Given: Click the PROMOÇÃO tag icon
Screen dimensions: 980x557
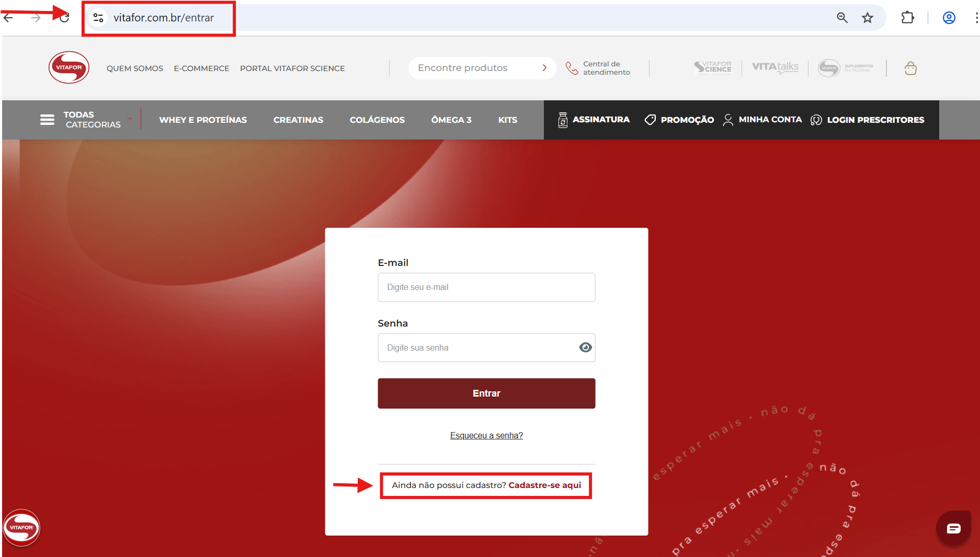Looking at the screenshot, I should (x=650, y=120).
